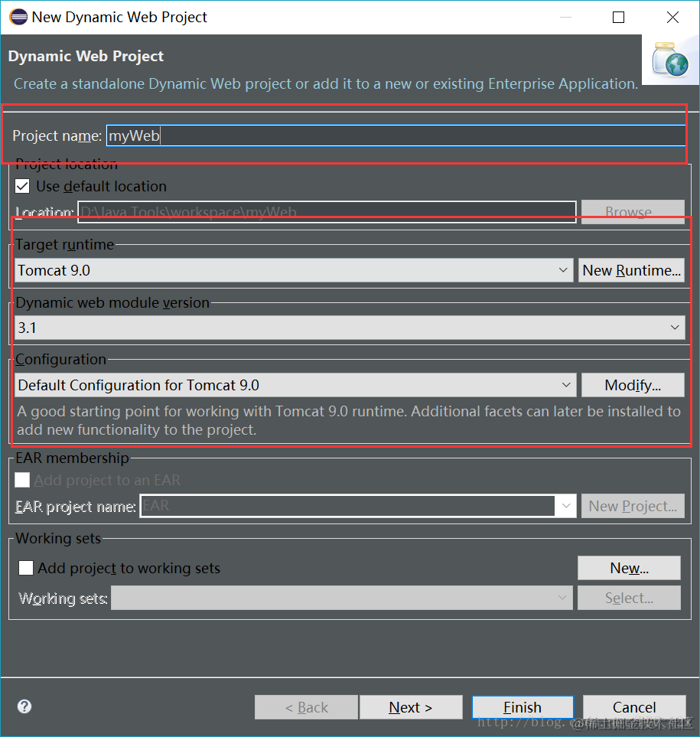Click the Finish button
Image resolution: width=700 pixels, height=737 pixels.
(x=523, y=707)
